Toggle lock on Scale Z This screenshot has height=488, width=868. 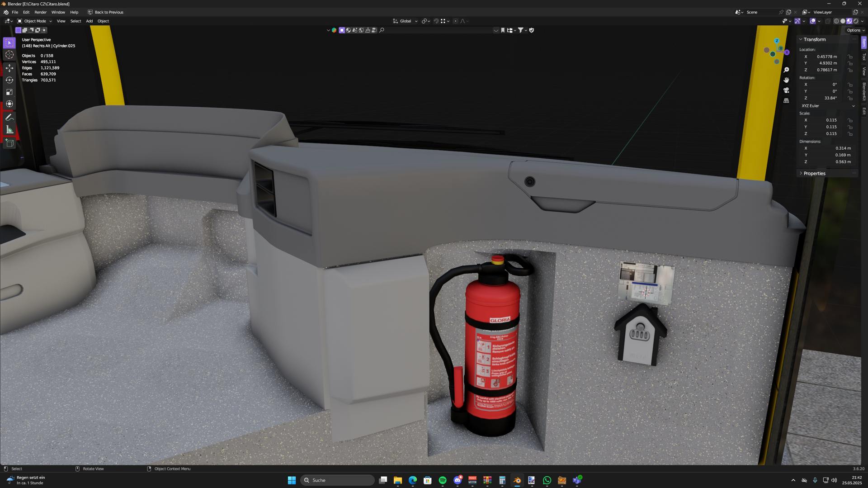click(850, 134)
